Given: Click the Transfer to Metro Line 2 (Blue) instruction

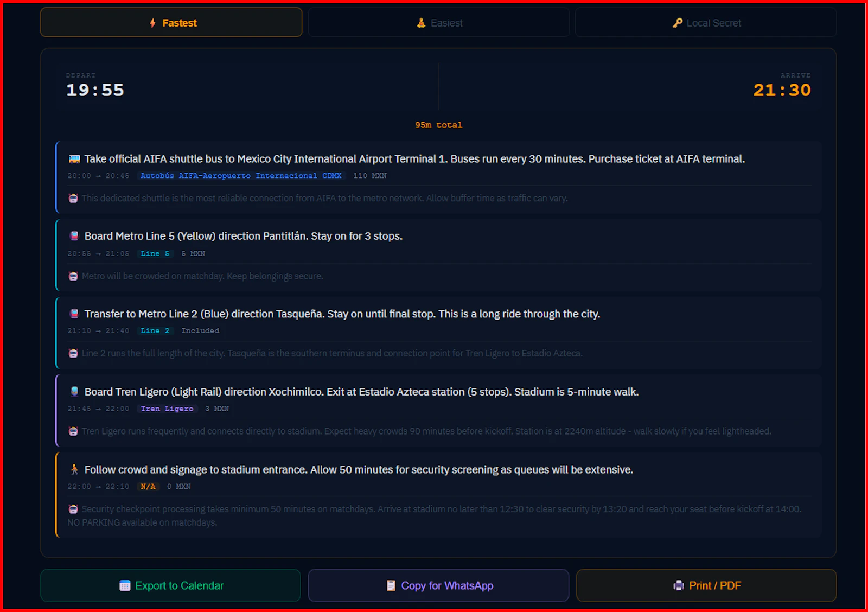Looking at the screenshot, I should [x=342, y=314].
